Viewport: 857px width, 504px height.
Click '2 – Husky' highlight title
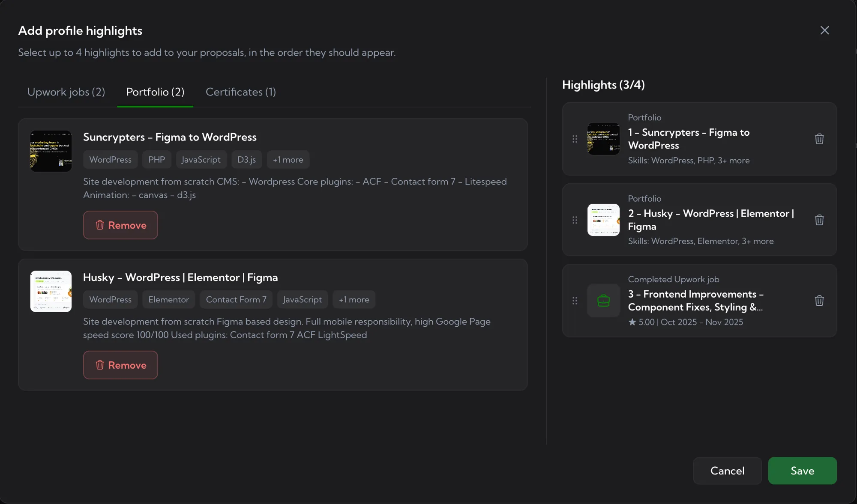[711, 220]
